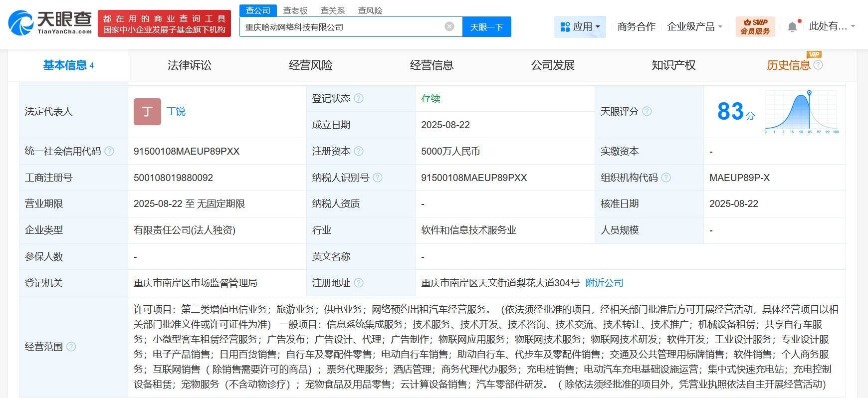Image resolution: width=868 pixels, height=398 pixels.
Task: Open the 商务合作 link
Action: (x=637, y=27)
